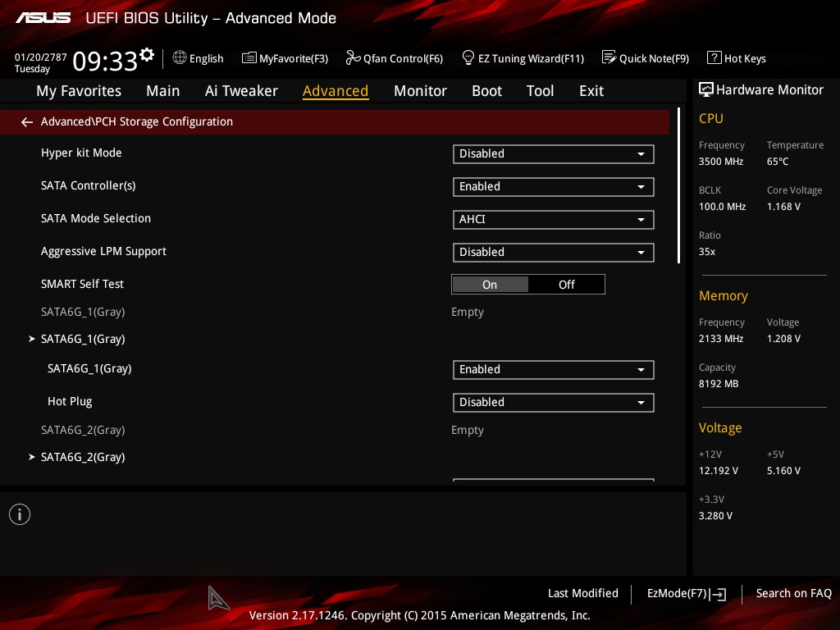Image resolution: width=840 pixels, height=630 pixels.
Task: Click the Hot Keys question mark icon
Action: coord(714,57)
